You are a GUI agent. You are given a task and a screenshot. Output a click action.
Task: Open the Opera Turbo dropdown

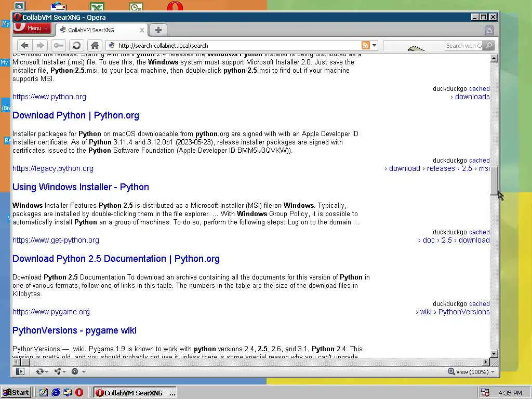pos(78,371)
